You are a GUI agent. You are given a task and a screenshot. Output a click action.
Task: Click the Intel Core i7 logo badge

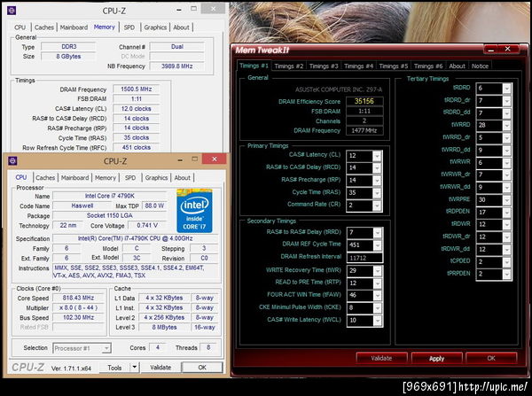click(194, 211)
